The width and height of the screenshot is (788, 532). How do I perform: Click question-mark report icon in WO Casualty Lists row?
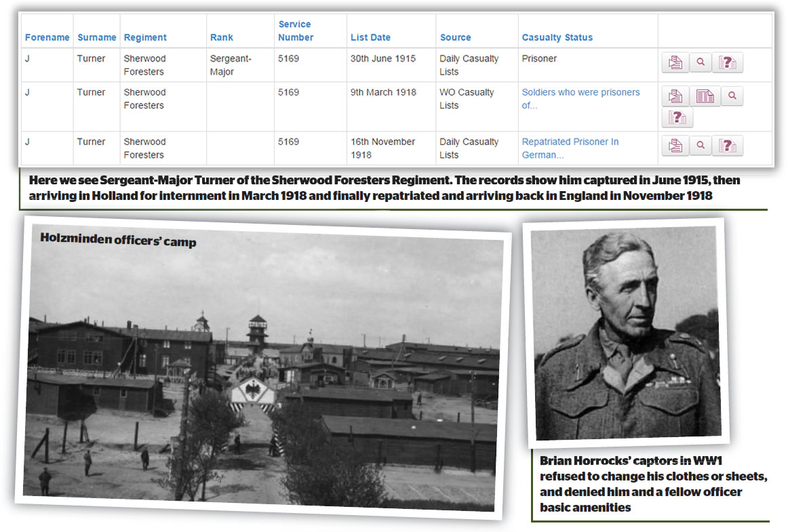tap(677, 117)
